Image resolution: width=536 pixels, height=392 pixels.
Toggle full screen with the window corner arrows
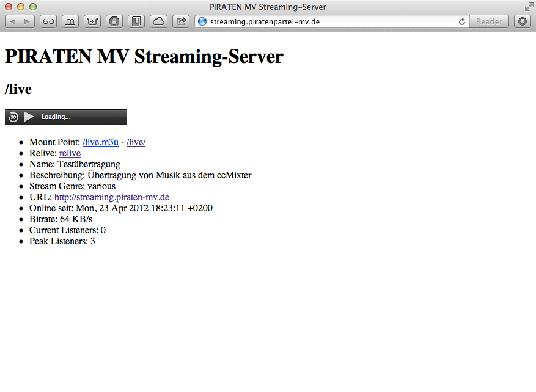click(528, 7)
